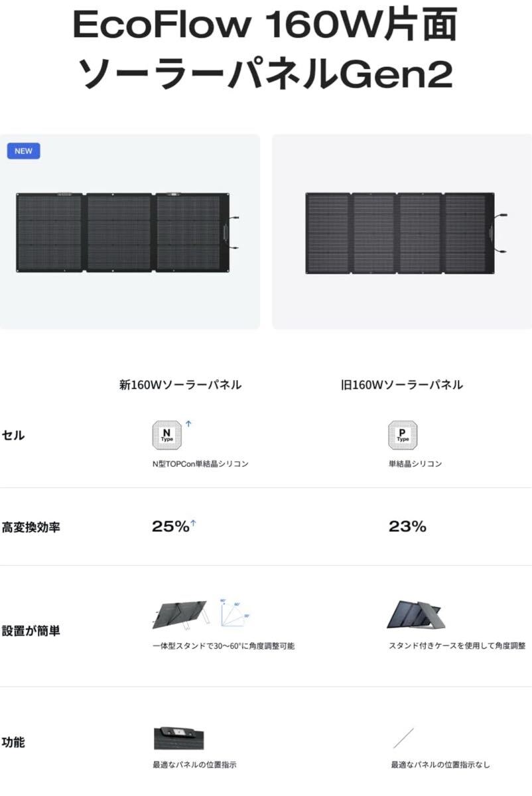Click the N Type cell icon
The height and width of the screenshot is (796, 532).
tap(166, 435)
